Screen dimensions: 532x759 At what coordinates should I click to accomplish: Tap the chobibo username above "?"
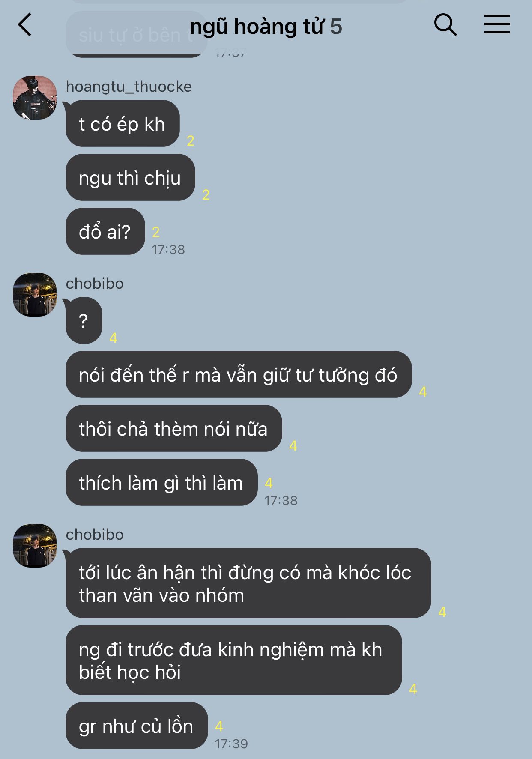coord(95,284)
